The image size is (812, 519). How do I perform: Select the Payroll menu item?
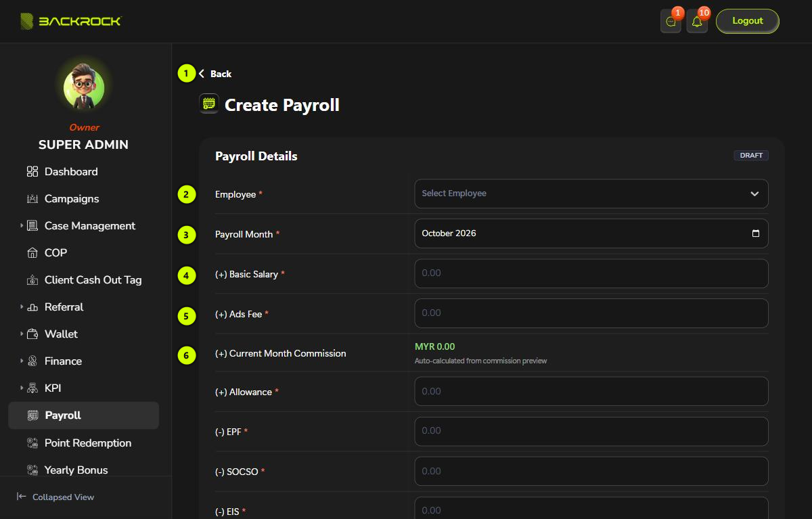pyautogui.click(x=83, y=415)
